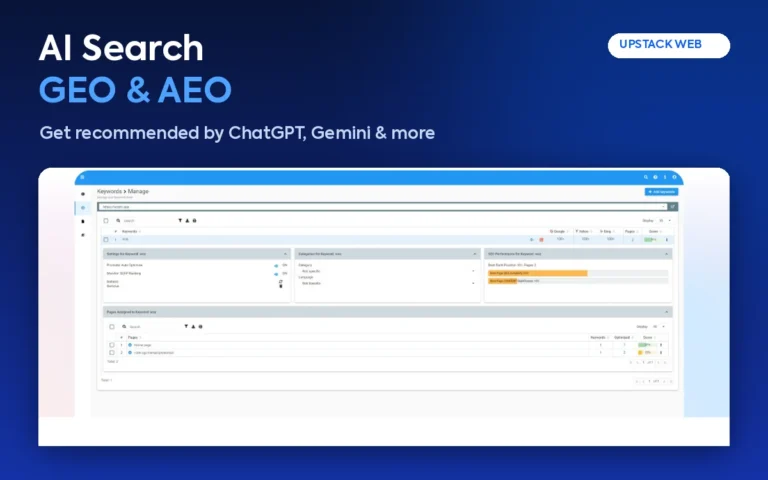
Task: Collapse the SEO Performance for Keyword panel
Action: [666, 254]
